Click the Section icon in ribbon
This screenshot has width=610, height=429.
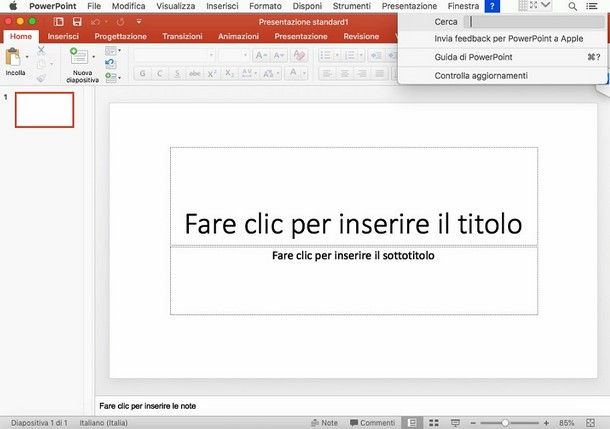pyautogui.click(x=111, y=77)
